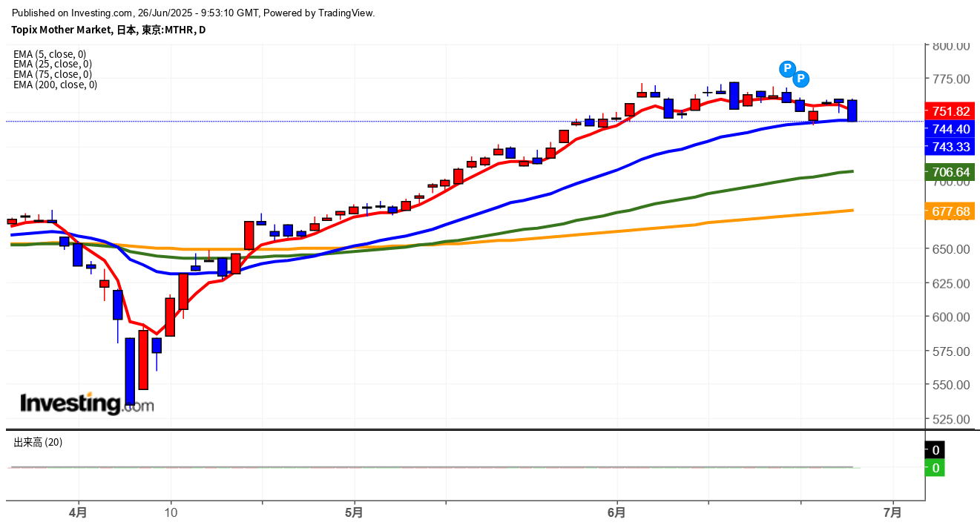Click the 800.00 price axis label
The image size is (980, 525).
[952, 46]
